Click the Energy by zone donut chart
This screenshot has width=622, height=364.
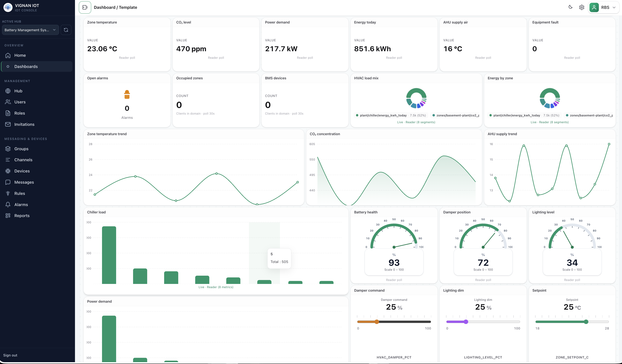(x=550, y=98)
